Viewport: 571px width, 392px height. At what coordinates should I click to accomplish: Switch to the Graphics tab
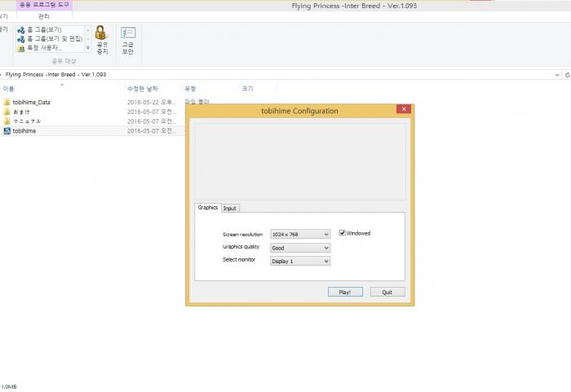tap(208, 208)
